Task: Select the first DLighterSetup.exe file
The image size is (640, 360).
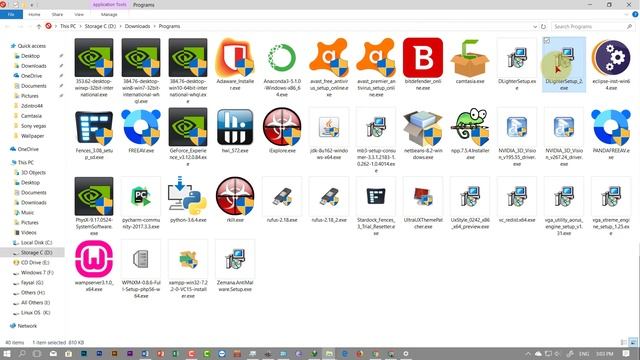Action: click(x=517, y=58)
